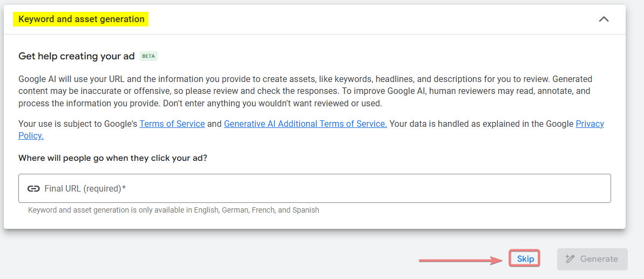Screen dimensions: 644x279
Task: Open Generative AI Additional Terms of Service
Action: [305, 124]
